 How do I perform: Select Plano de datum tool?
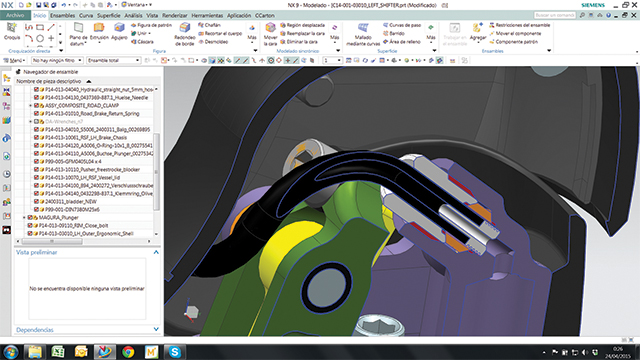pos(78,33)
